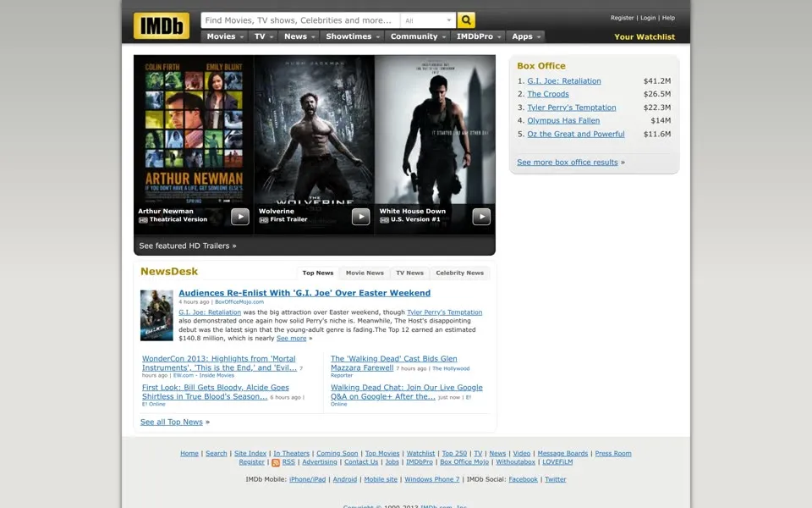Click the Register link in header
Image resolution: width=812 pixels, height=508 pixels.
pos(622,18)
